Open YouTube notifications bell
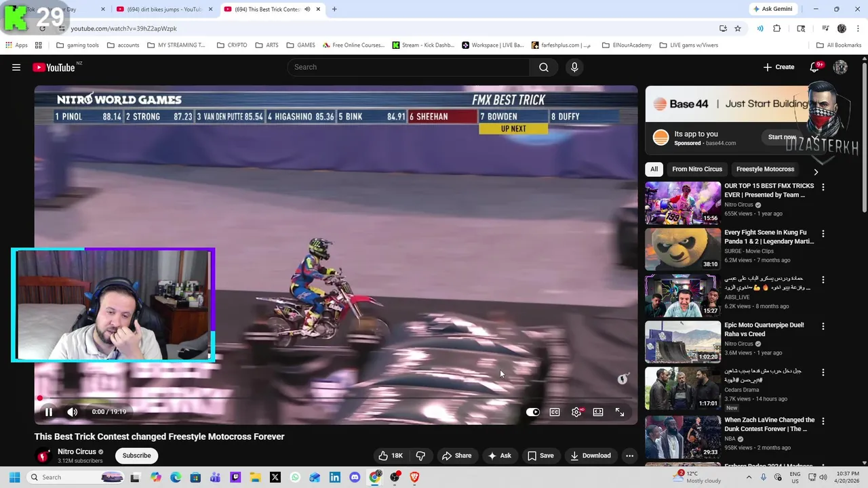 point(815,67)
